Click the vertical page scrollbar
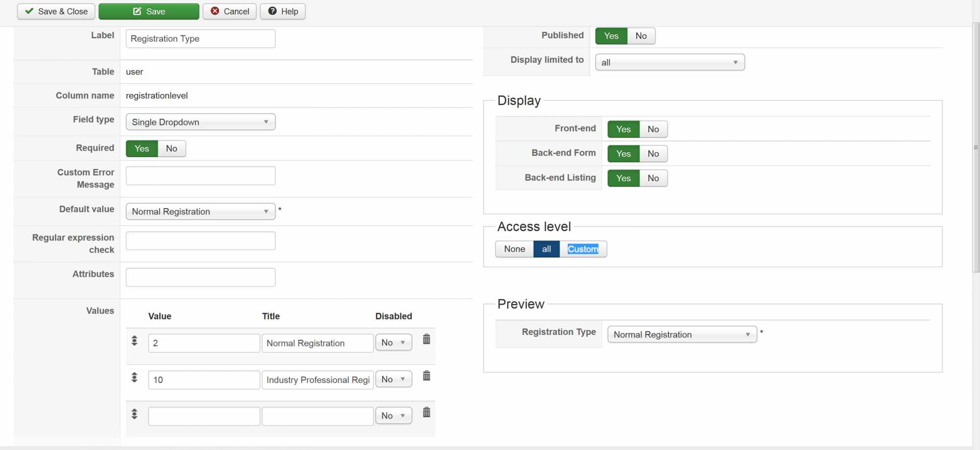Screen dimensions: 980x450 [976, 147]
